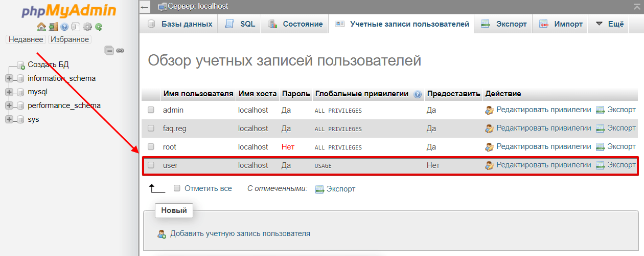Image resolution: width=644 pixels, height=256 pixels.
Task: Click database icon next to performance_schema
Action: (x=20, y=106)
